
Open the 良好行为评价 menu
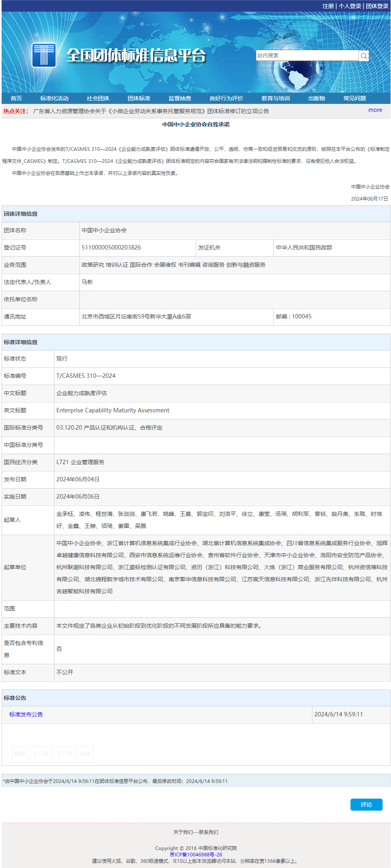tap(227, 98)
